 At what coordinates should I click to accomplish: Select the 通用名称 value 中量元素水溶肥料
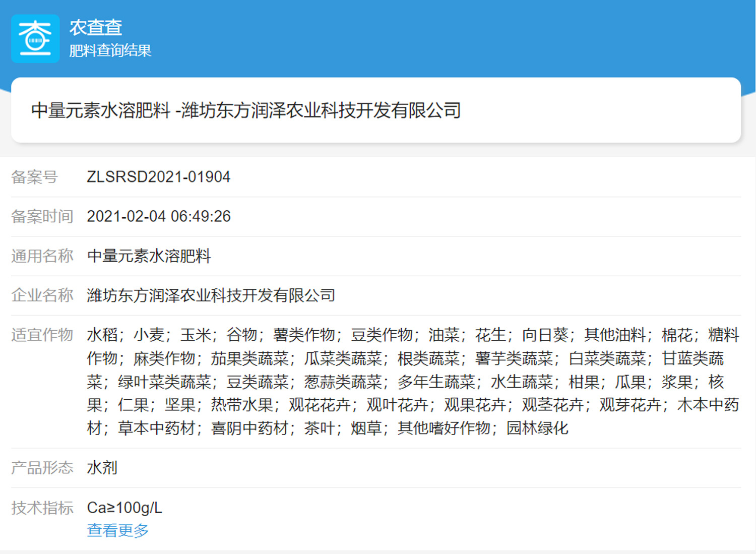point(149,256)
